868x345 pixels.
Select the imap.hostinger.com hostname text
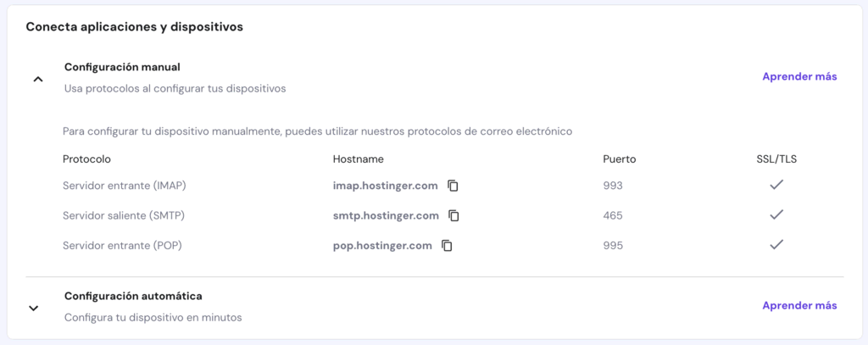coord(385,186)
